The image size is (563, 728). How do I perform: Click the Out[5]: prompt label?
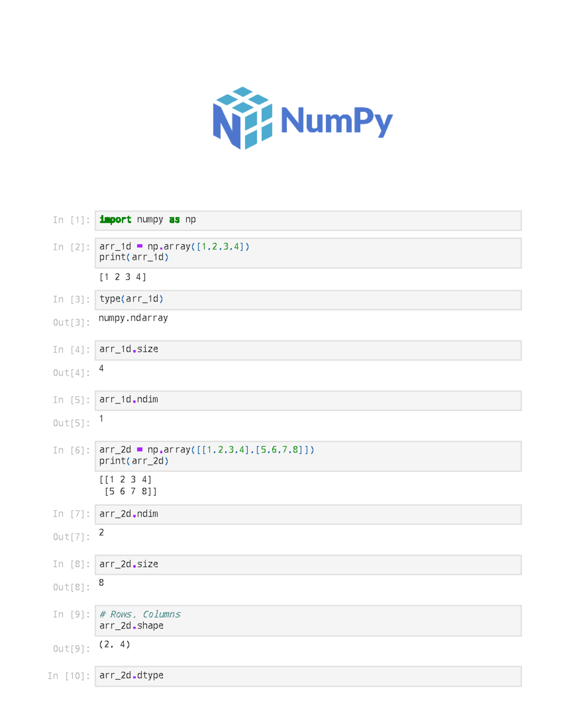pyautogui.click(x=71, y=423)
